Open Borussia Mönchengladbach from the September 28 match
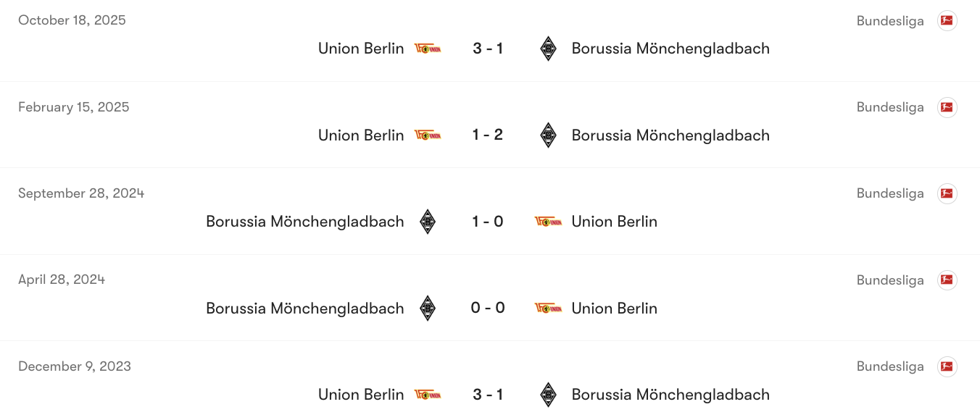The width and height of the screenshot is (980, 420). click(x=304, y=221)
